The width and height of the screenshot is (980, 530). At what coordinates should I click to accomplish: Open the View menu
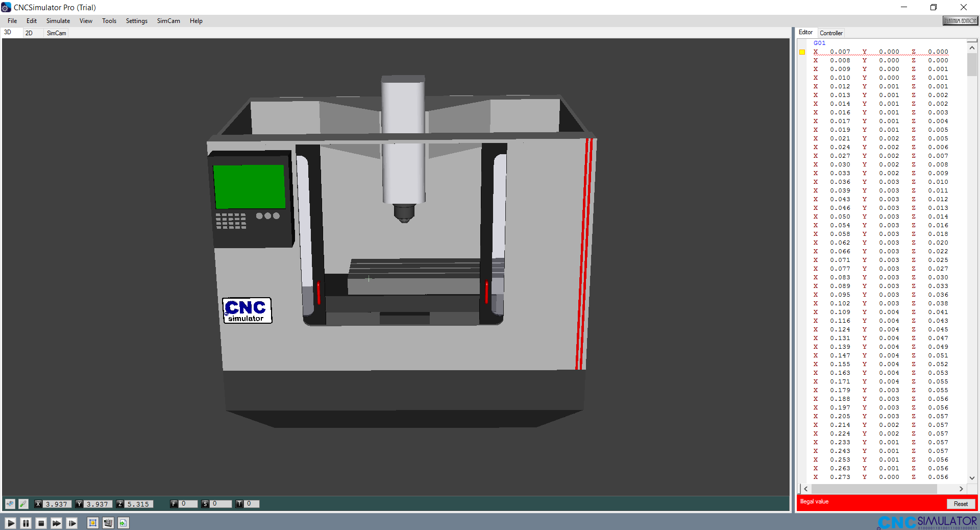[86, 21]
